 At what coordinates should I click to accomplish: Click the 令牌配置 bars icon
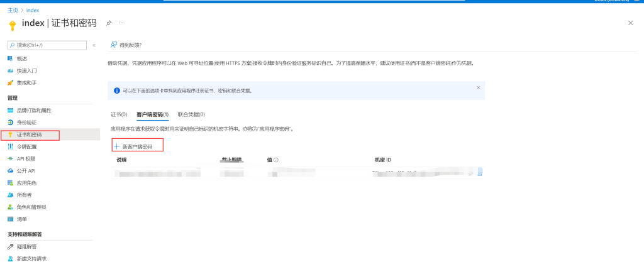pyautogui.click(x=10, y=146)
